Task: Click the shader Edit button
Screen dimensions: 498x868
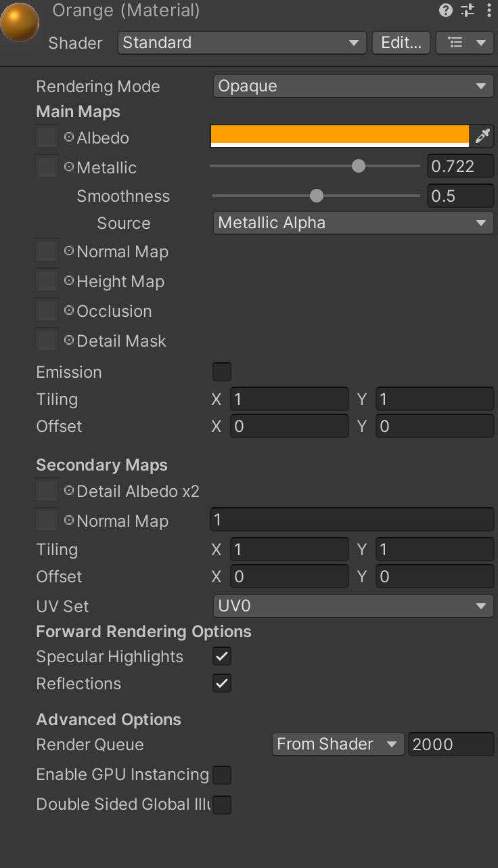Action: point(401,43)
